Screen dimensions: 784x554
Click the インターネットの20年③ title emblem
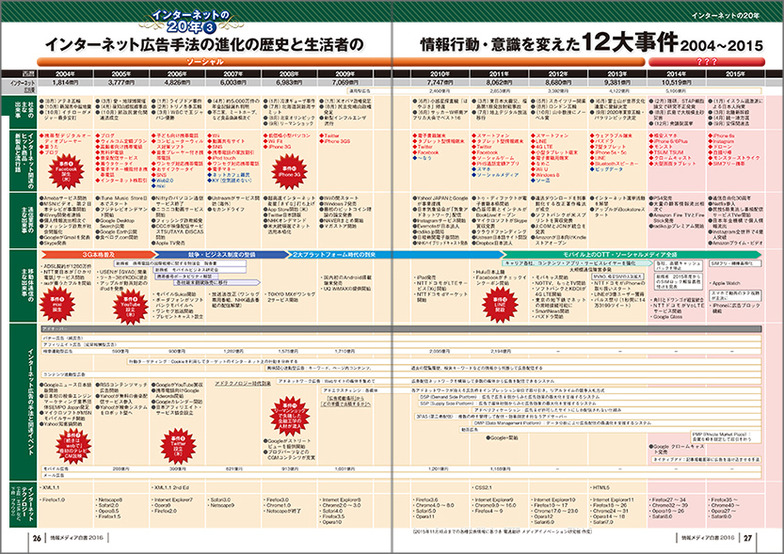click(191, 20)
